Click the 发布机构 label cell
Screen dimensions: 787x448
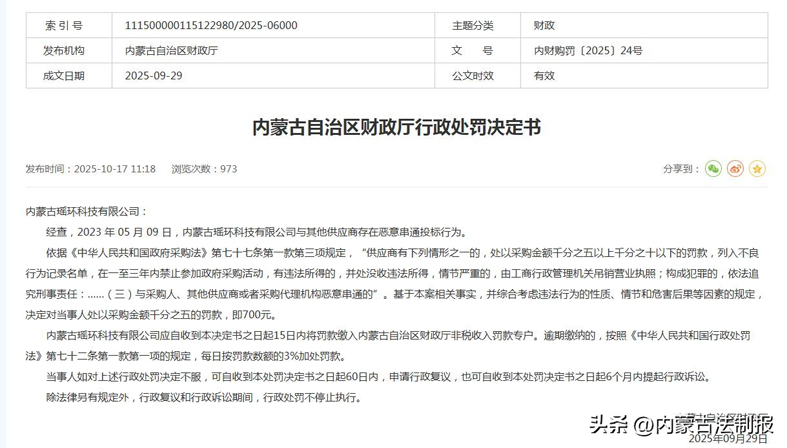coord(69,51)
